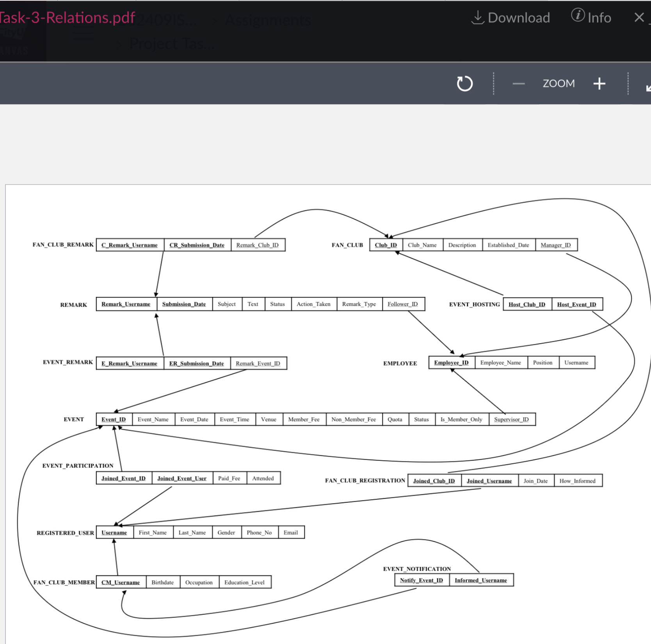651x644 pixels.
Task: Select the 'Employee_ID' primary key
Action: click(452, 363)
